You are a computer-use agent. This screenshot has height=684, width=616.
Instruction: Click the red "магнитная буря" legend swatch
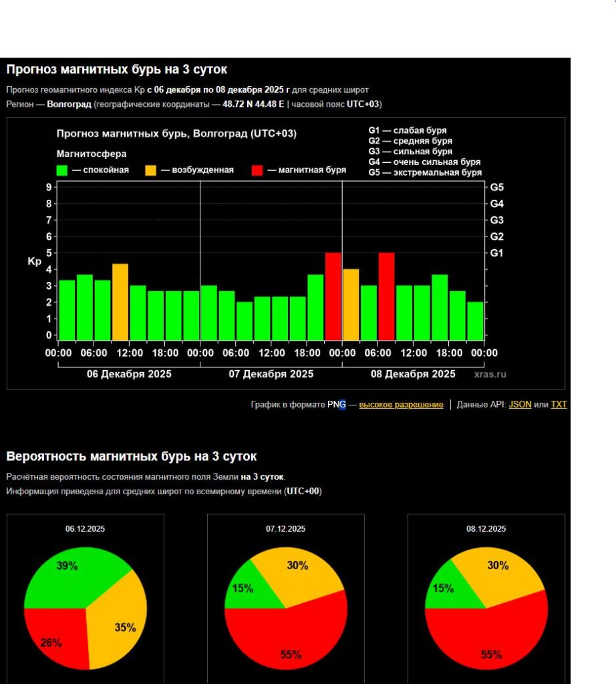257,170
